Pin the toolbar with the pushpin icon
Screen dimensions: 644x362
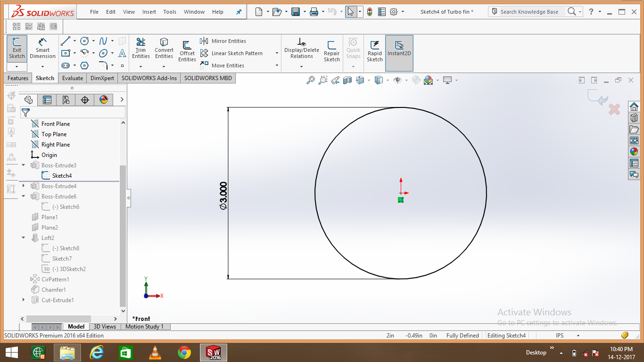239,12
